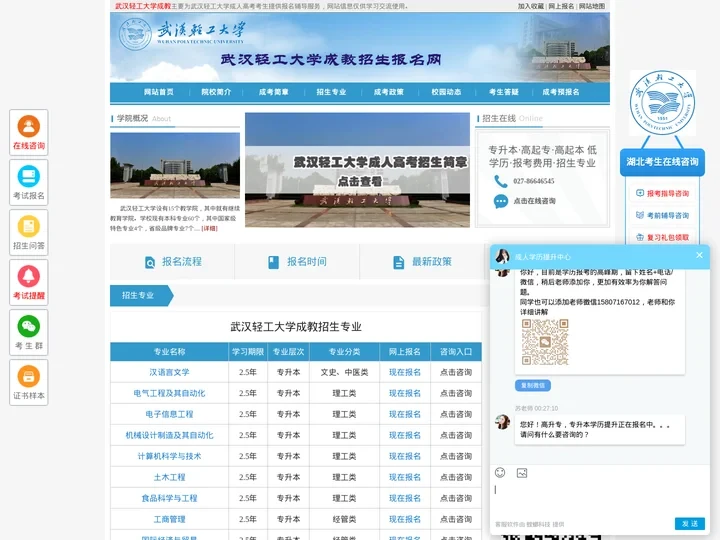
Task: Click the 复制微信 button in chat
Action: [533, 385]
